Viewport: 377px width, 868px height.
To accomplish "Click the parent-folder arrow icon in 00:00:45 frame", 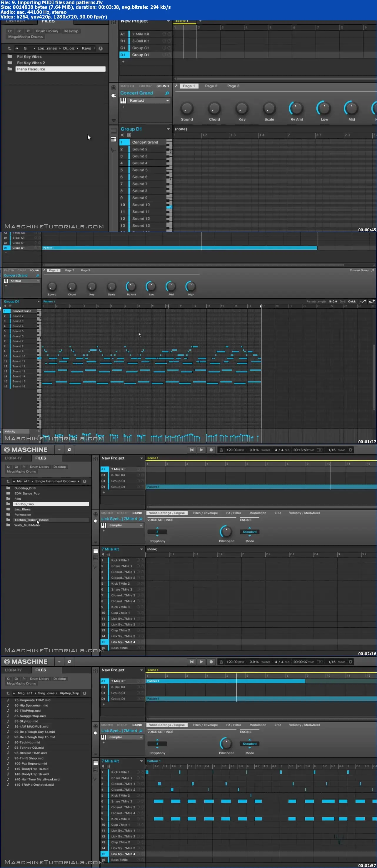I will click(x=9, y=48).
